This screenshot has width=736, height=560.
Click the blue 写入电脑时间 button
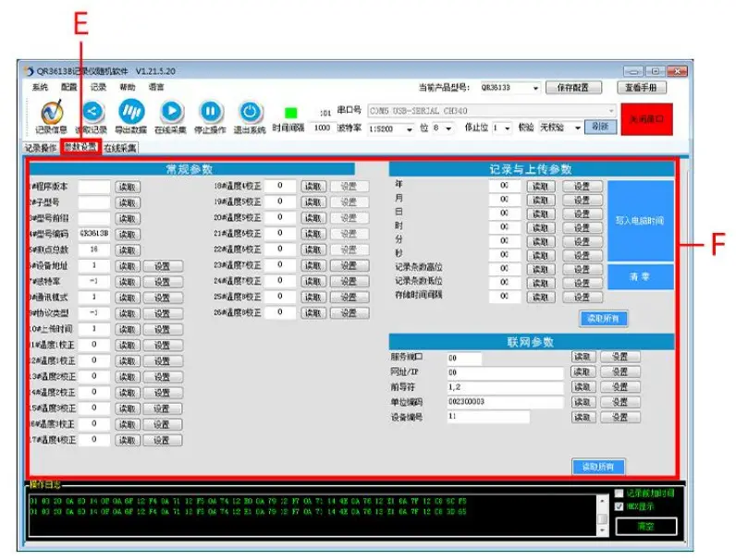[640, 221]
